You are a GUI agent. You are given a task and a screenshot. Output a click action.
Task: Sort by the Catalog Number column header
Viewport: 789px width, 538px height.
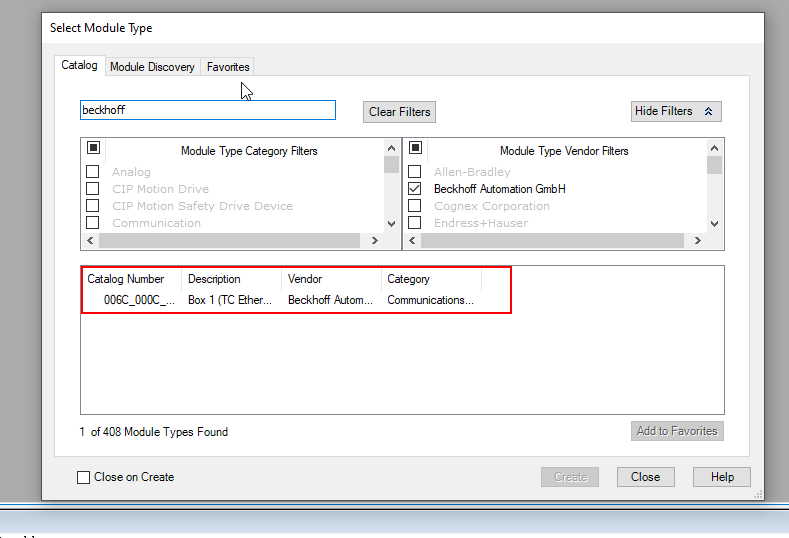click(x=131, y=279)
